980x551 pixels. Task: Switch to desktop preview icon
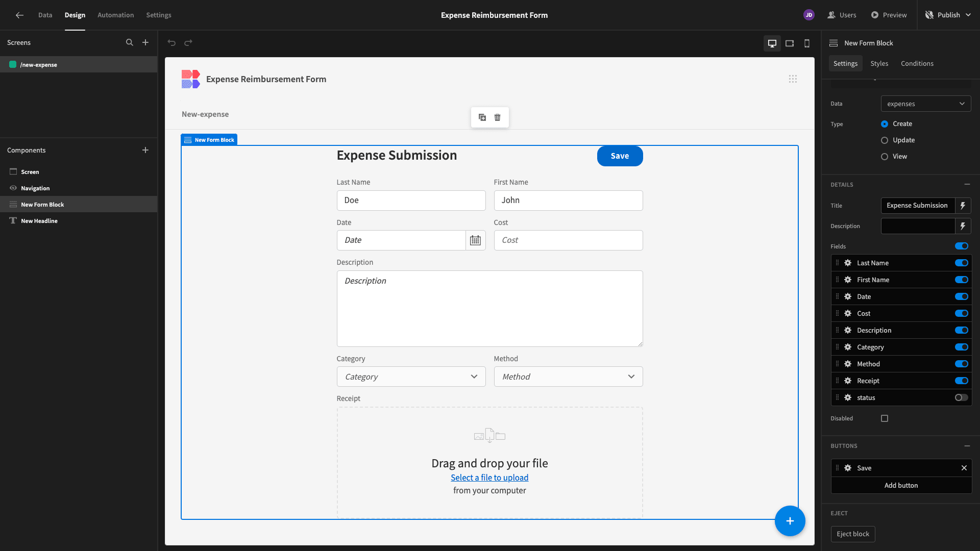772,43
